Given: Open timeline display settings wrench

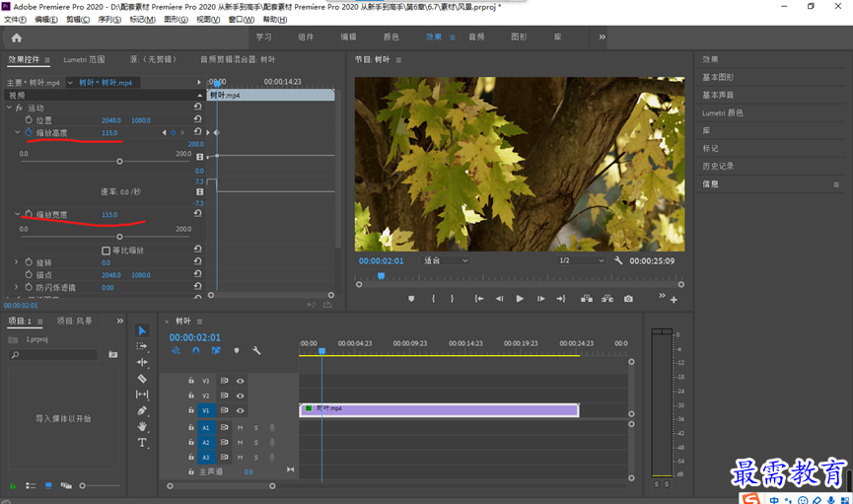Looking at the screenshot, I should 256,351.
